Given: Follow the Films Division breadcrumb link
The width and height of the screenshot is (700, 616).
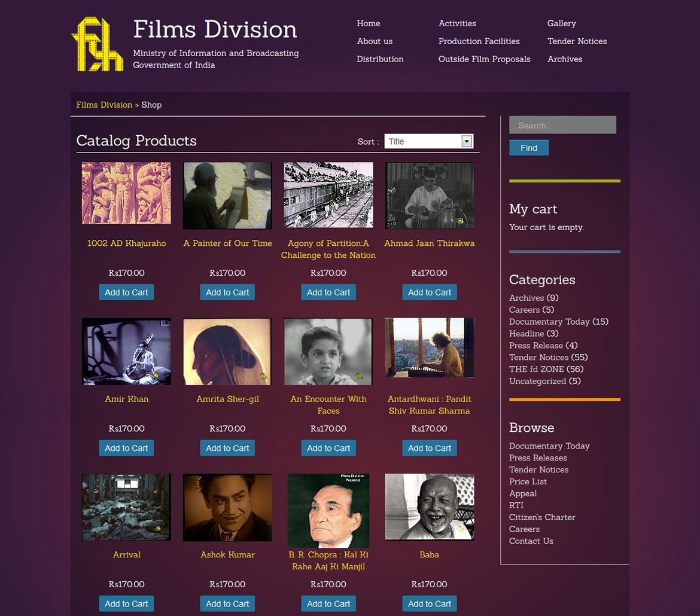Looking at the screenshot, I should point(104,105).
